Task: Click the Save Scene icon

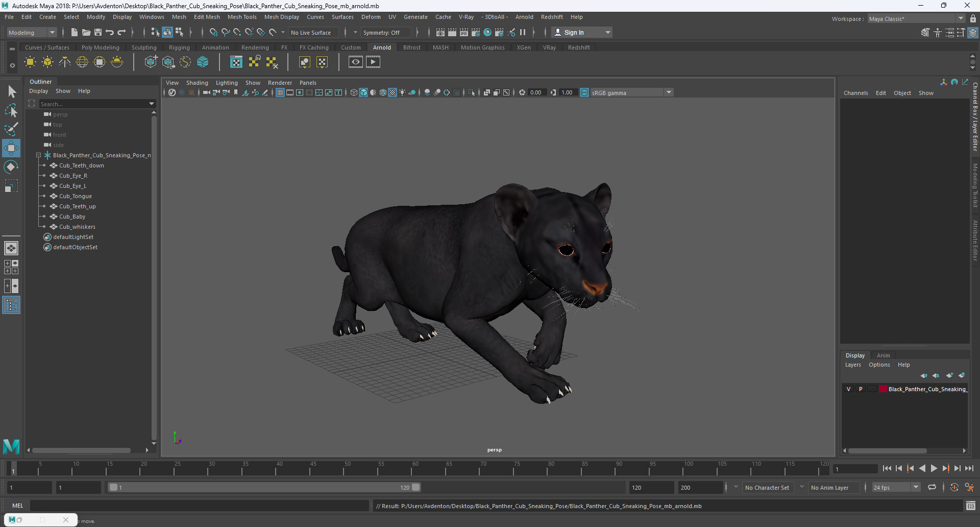Action: click(98, 32)
